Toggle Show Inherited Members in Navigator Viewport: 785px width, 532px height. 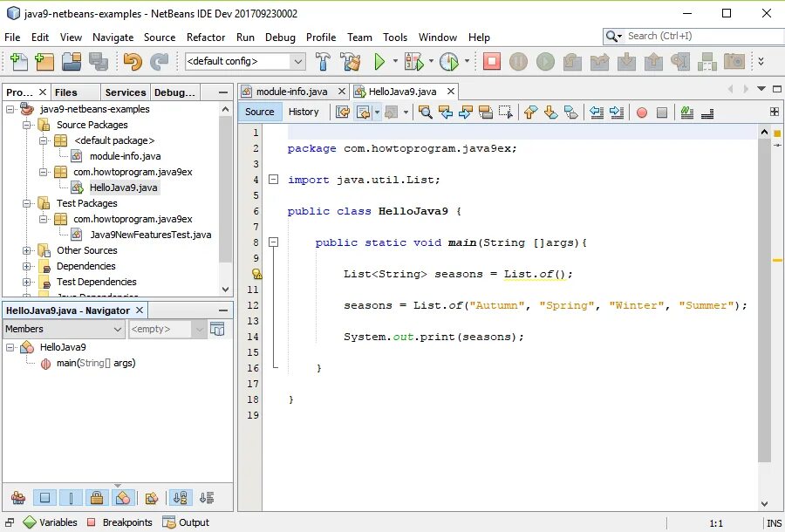[x=18, y=497]
